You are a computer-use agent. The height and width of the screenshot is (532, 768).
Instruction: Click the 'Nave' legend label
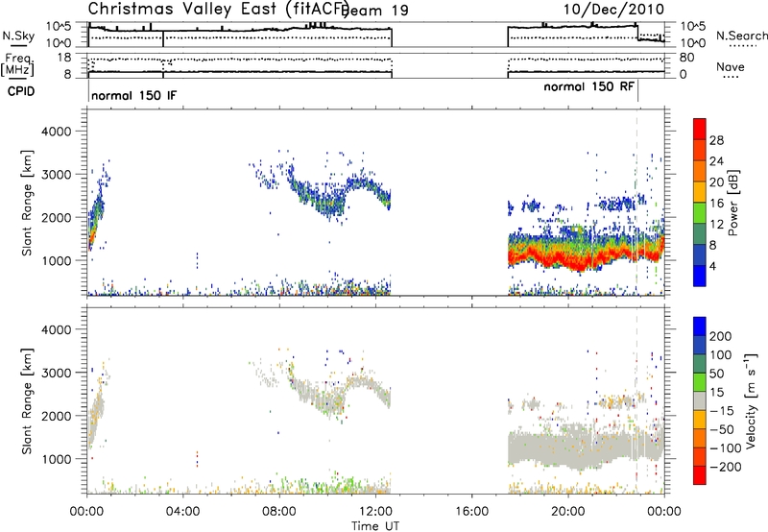pos(730,67)
